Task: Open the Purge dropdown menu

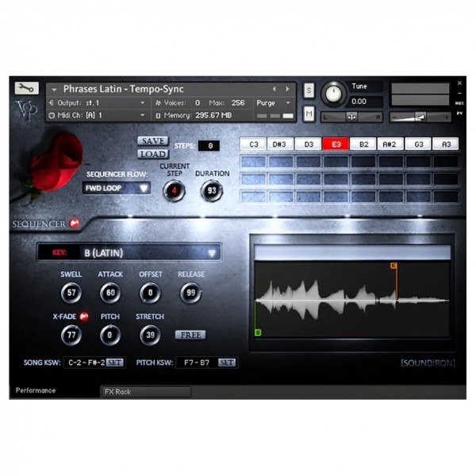Action: [274, 103]
